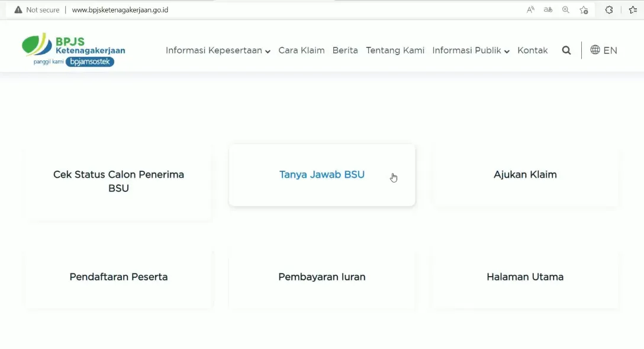
Task: Click the page zoom icon in toolbar
Action: 565,9
